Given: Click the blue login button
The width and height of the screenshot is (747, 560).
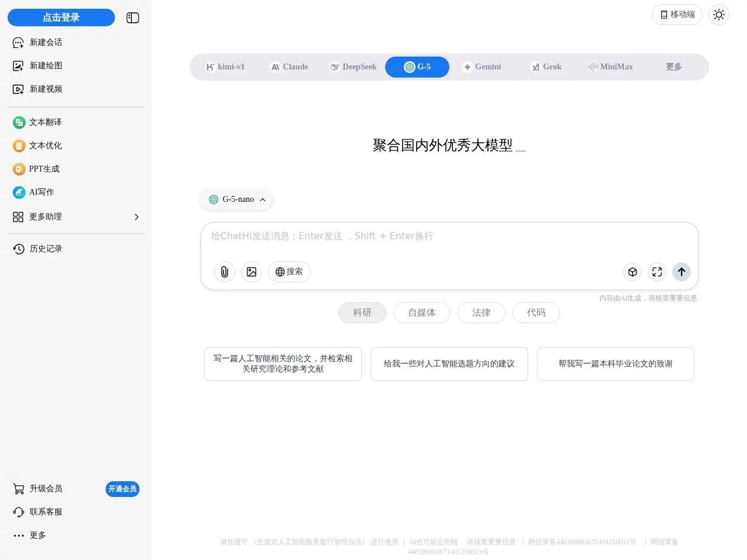Looking at the screenshot, I should (61, 17).
